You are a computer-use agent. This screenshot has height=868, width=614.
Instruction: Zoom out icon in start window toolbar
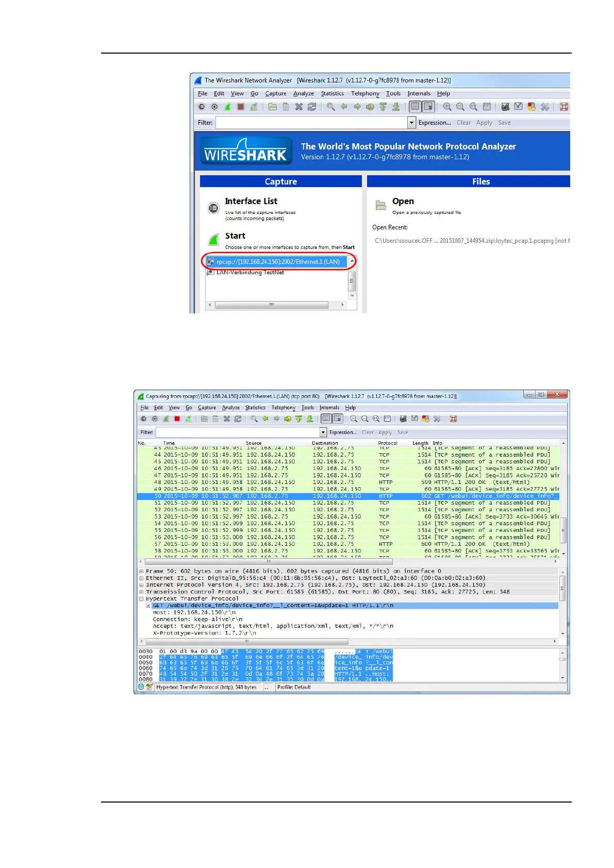[460, 107]
